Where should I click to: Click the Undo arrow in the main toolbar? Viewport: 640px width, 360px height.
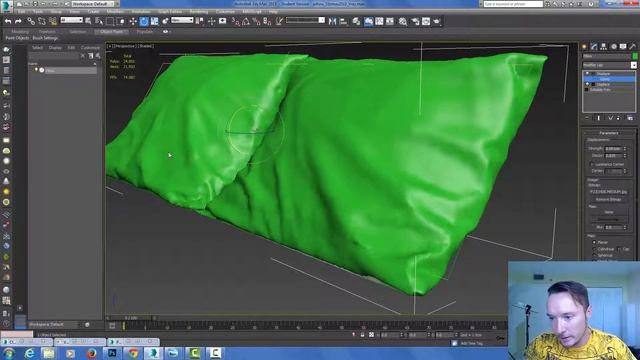8,21
